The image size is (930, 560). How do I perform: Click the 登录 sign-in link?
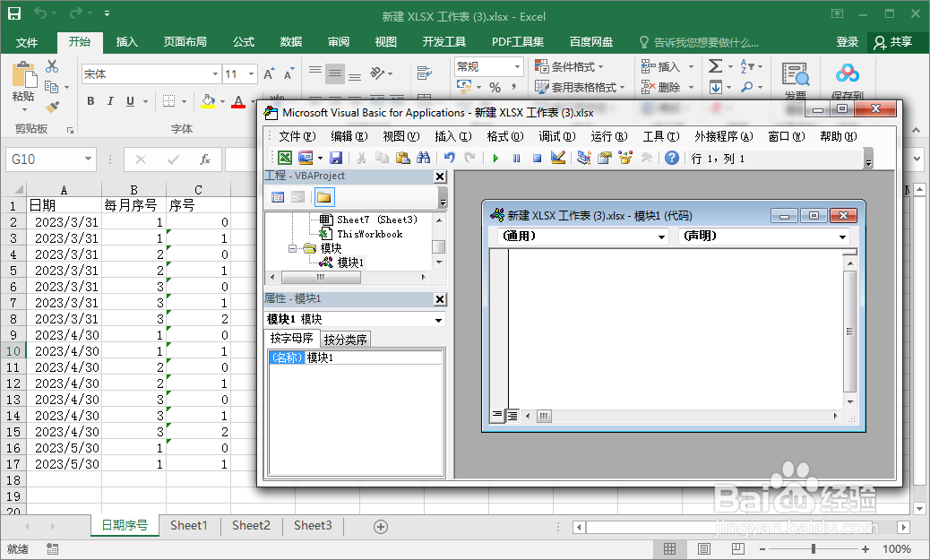click(847, 42)
